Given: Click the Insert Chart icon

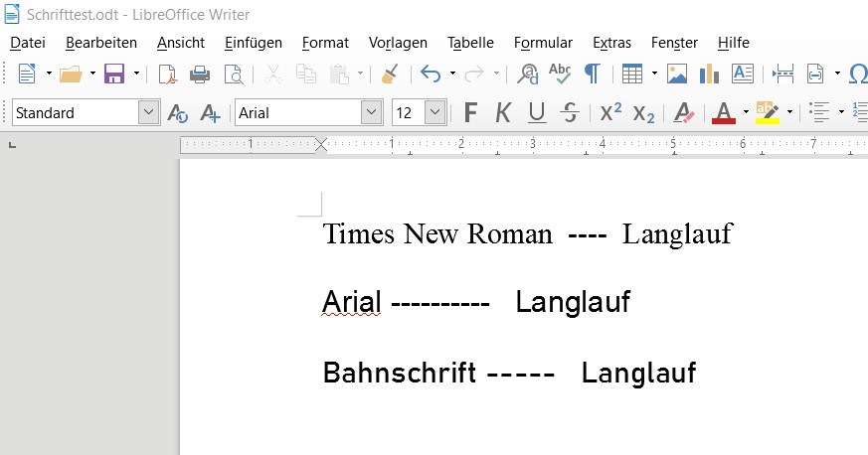Looking at the screenshot, I should tap(709, 74).
